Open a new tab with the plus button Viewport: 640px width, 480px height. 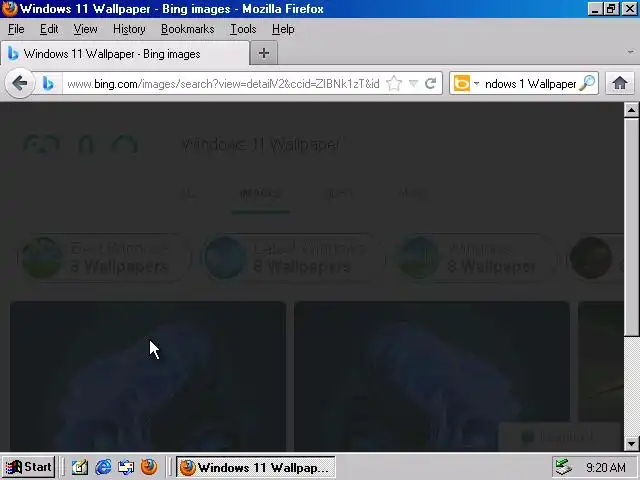[264, 53]
